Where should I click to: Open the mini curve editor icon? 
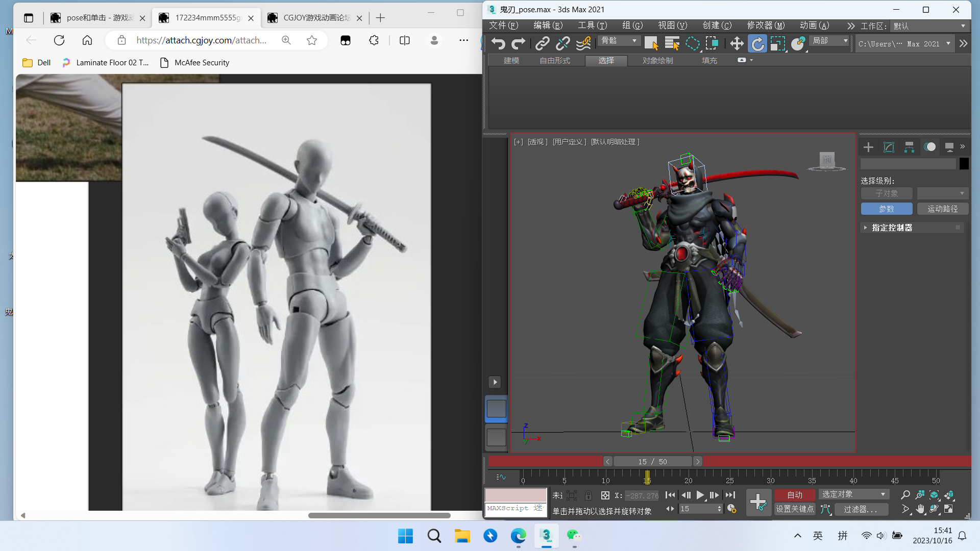click(x=501, y=477)
